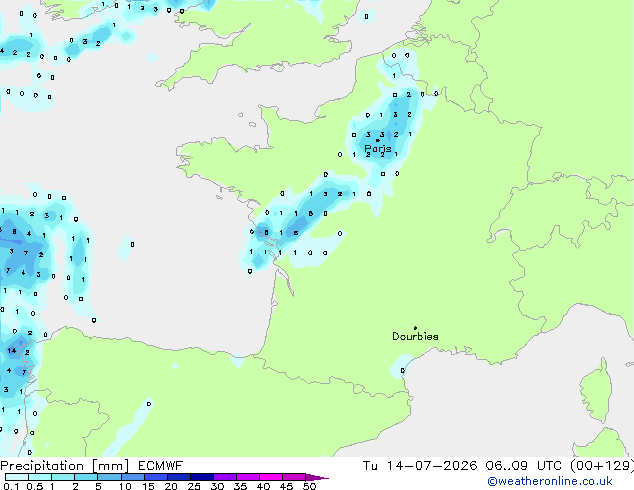
Task: Click the '14' precipitation value on the map
Action: (x=12, y=351)
